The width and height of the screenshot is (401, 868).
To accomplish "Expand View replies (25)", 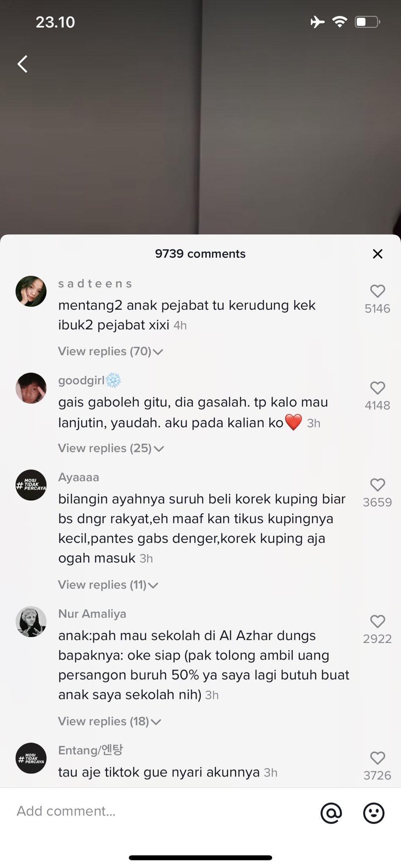I will coord(111,448).
